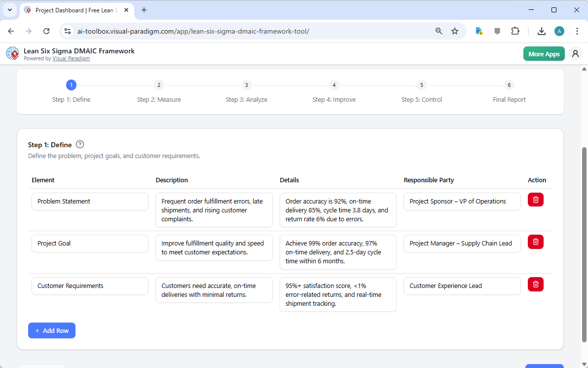The image size is (588, 368).
Task: Follow the Visual Paradigm link
Action: 71,58
